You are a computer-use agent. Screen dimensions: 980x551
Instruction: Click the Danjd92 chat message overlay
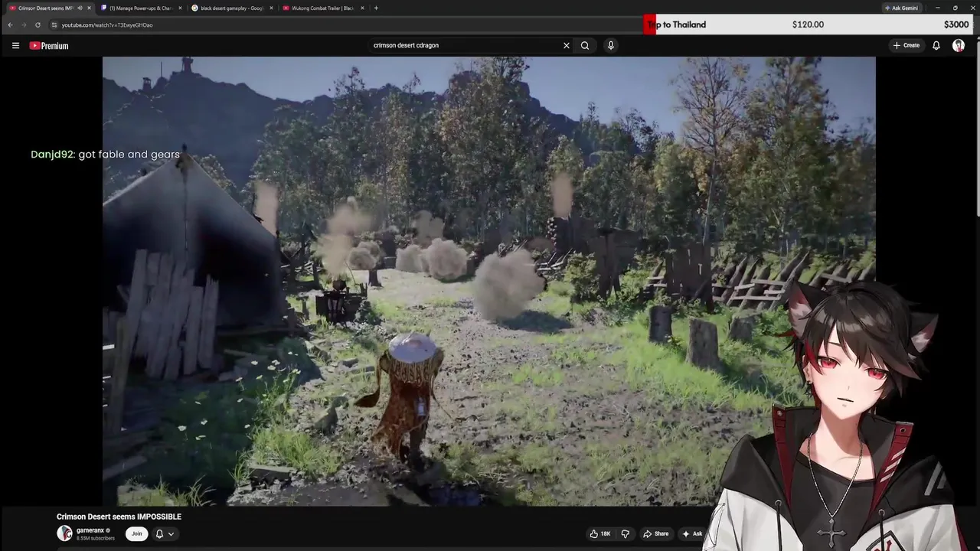point(105,155)
